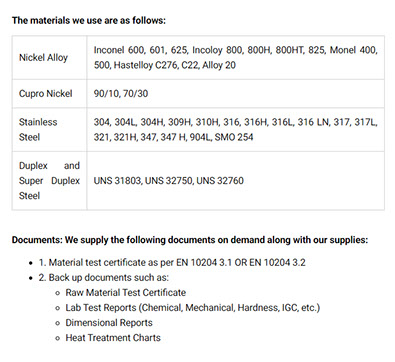The height and width of the screenshot is (362, 395).
Task: Click the bullet before Material test certificate
Action: coord(31,263)
